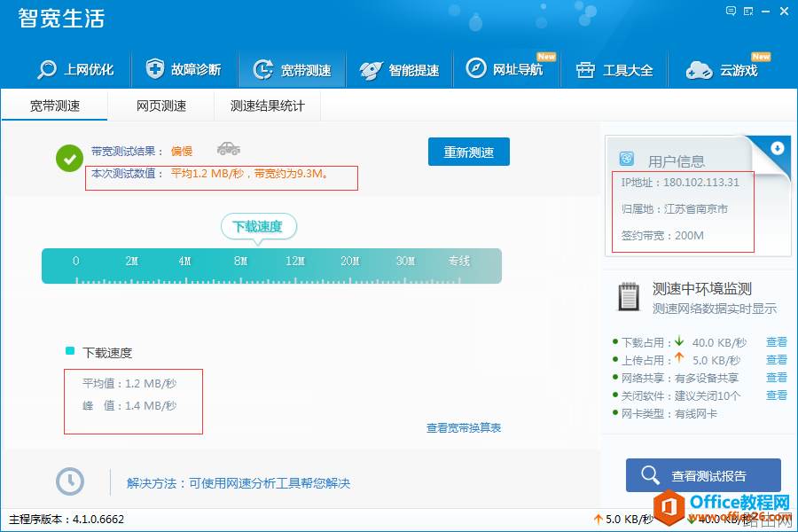The height and width of the screenshot is (532, 798).
Task: Click the 查看测试报告 button
Action: pyautogui.click(x=703, y=475)
